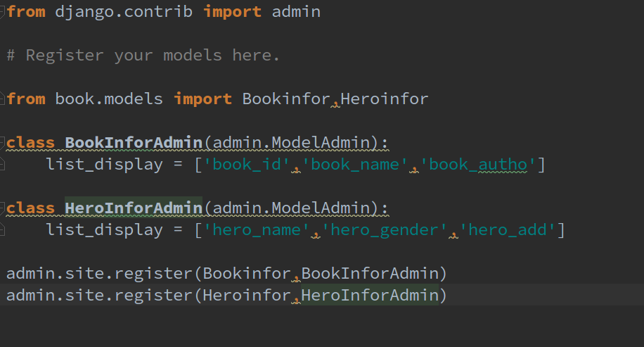Click 'Heroinfor' in the book.models import line
The height and width of the screenshot is (347, 644).
385,99
